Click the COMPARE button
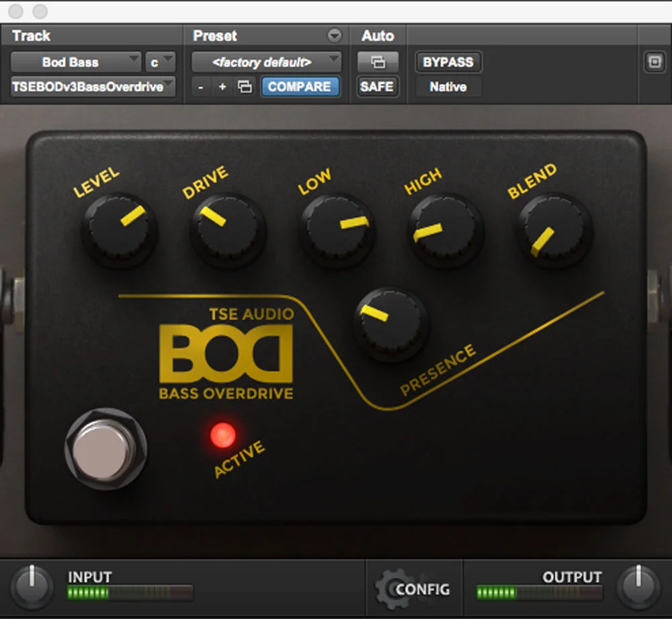 pyautogui.click(x=300, y=86)
